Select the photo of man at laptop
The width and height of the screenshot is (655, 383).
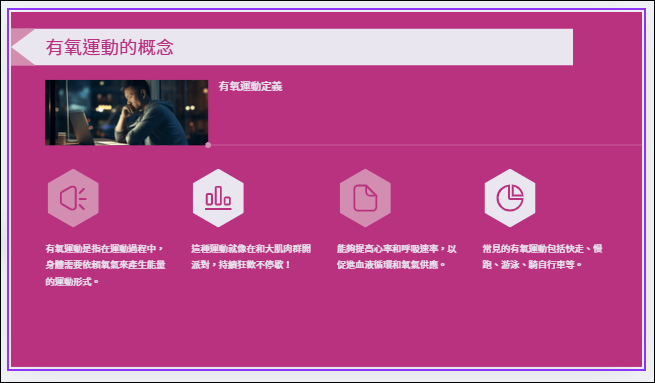click(x=127, y=112)
